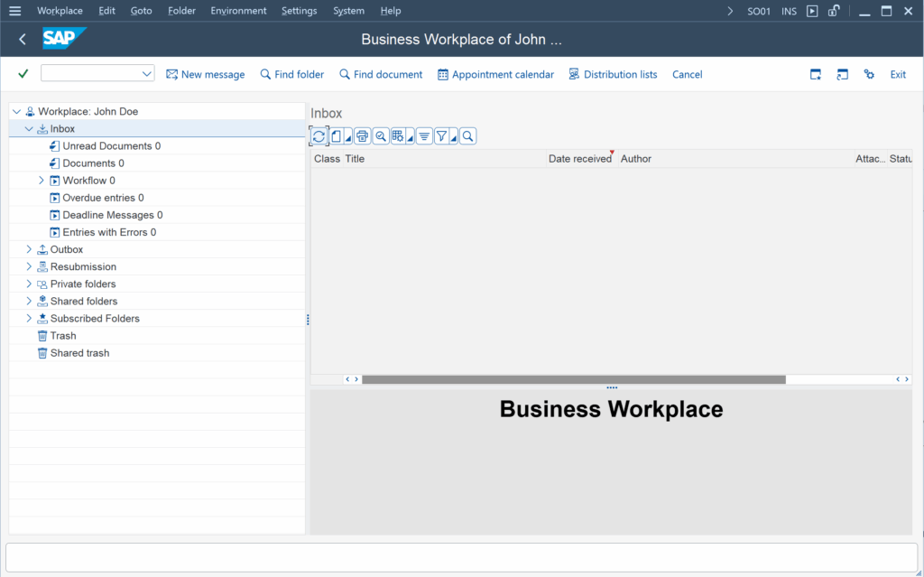Click the Inbox horizontal scrollbar thumb
The image size is (924, 577).
coord(573,379)
